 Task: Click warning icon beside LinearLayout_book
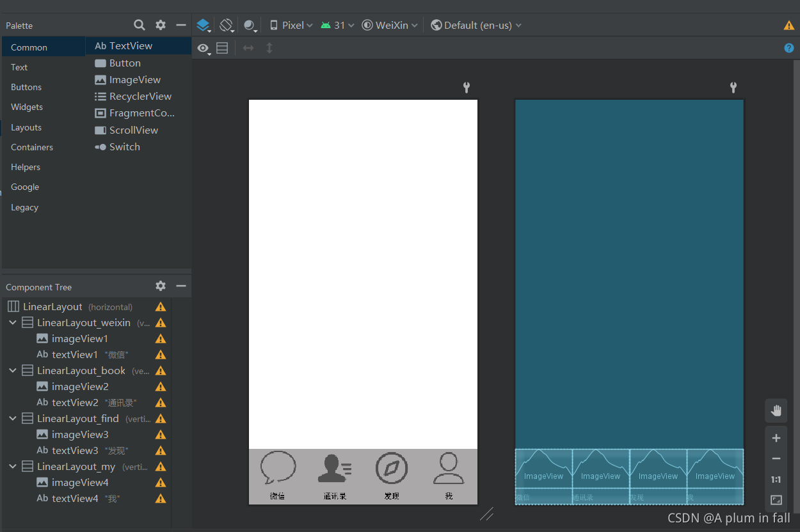click(x=161, y=371)
